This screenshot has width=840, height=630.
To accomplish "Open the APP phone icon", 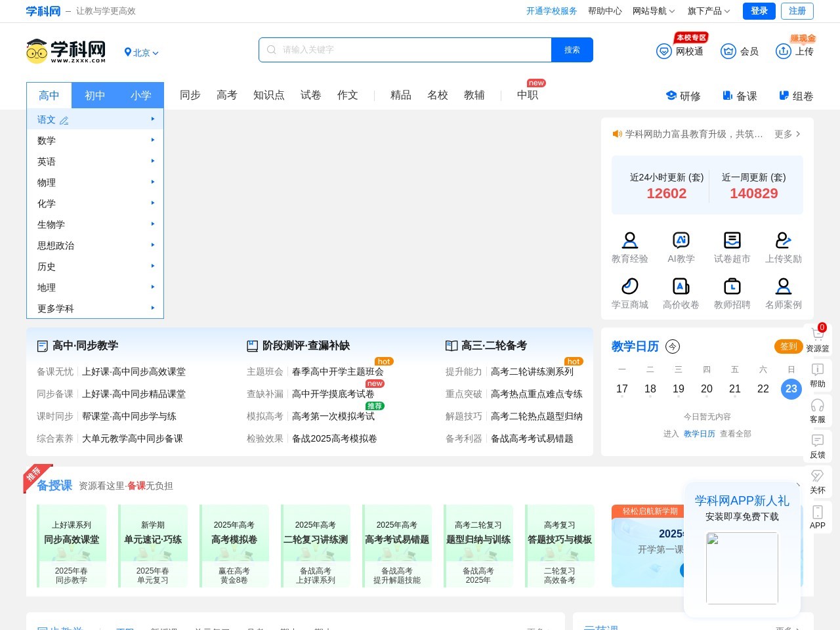I will [818, 512].
